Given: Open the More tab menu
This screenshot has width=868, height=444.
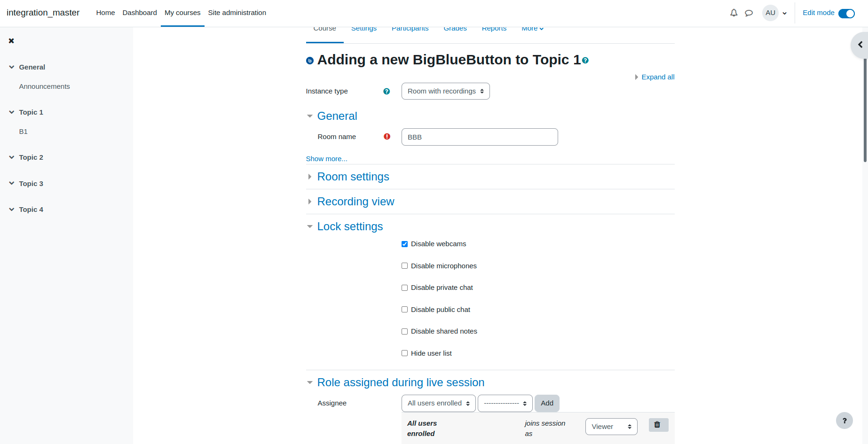Looking at the screenshot, I should pyautogui.click(x=532, y=29).
